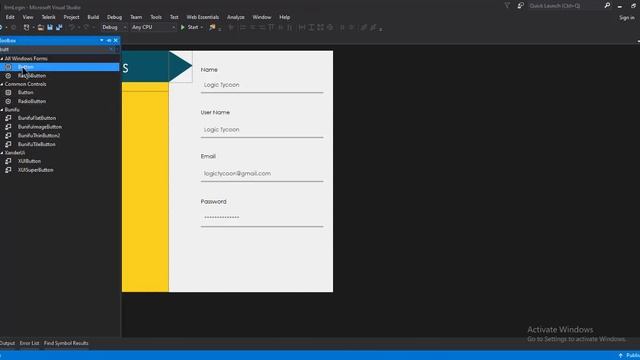This screenshot has width=640, height=360.
Task: Click the Start debugging button label
Action: pyautogui.click(x=193, y=27)
